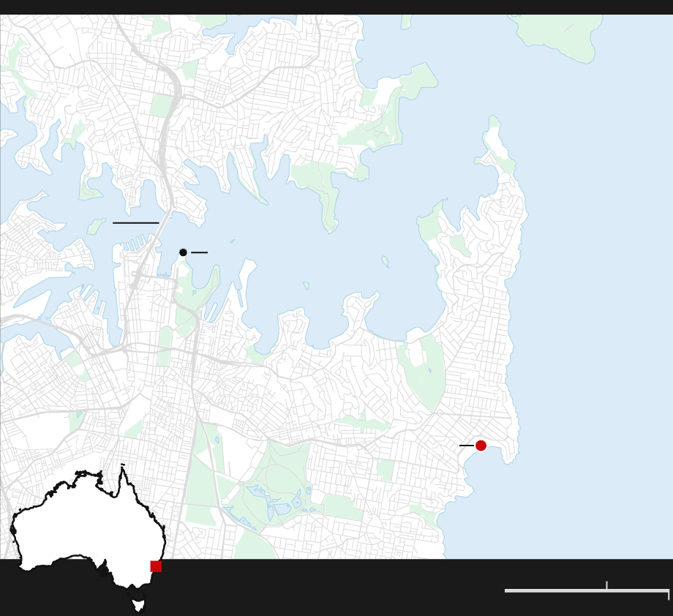Click Tasmania on the inset map

[138, 605]
